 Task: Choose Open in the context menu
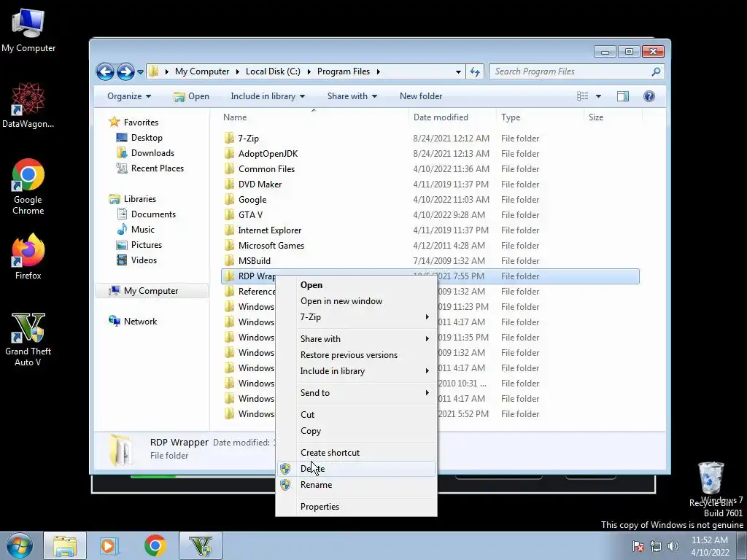(356, 285)
